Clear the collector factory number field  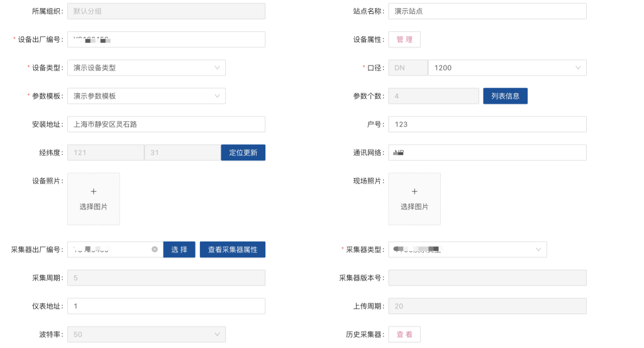[155, 250]
